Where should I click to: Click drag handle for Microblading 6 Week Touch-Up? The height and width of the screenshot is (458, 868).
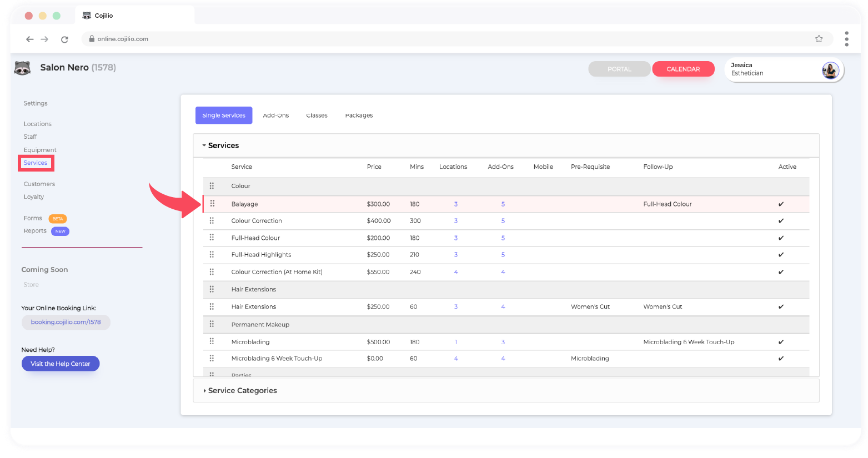[212, 358]
